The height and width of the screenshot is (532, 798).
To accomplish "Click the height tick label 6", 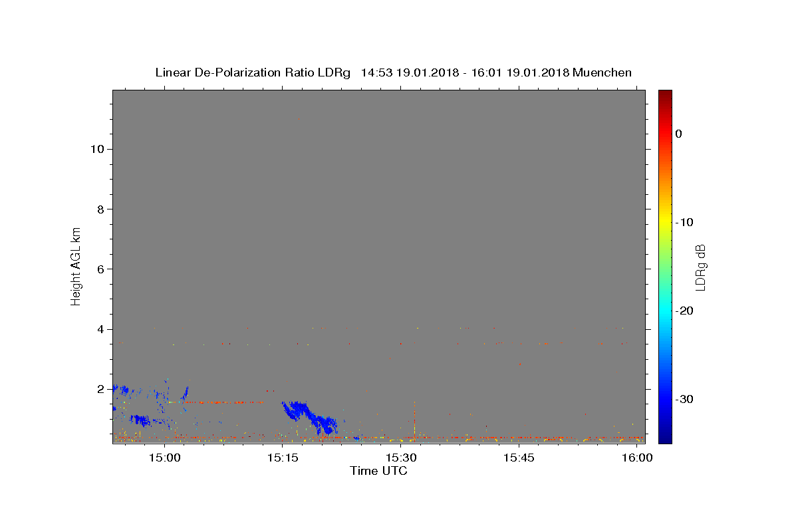I will 101,269.
